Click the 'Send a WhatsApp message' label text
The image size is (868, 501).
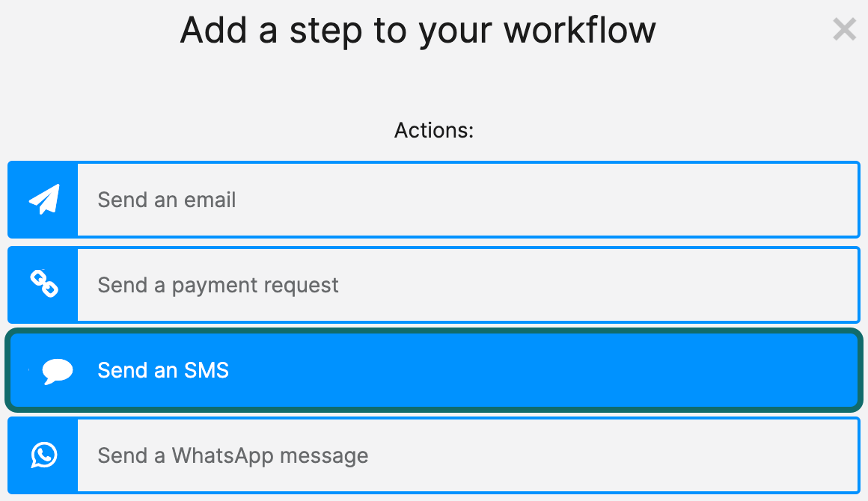(x=233, y=455)
